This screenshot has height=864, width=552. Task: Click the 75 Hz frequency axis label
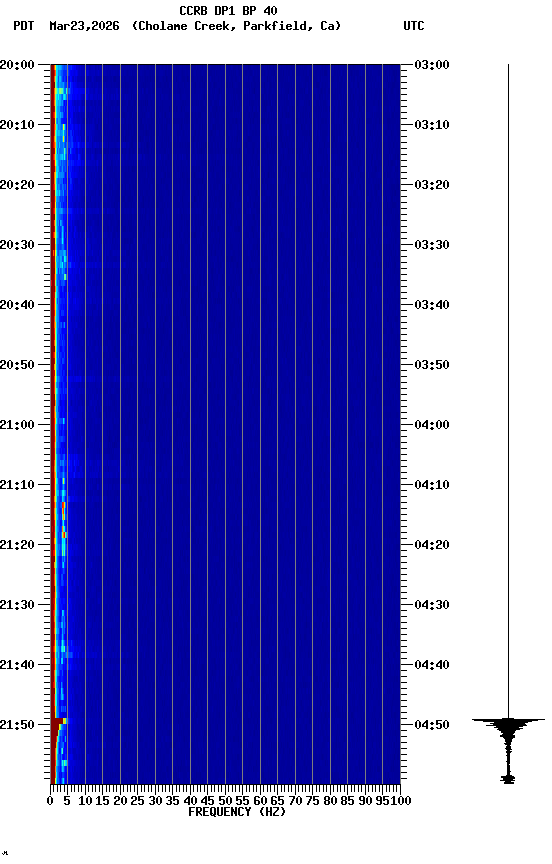312,802
